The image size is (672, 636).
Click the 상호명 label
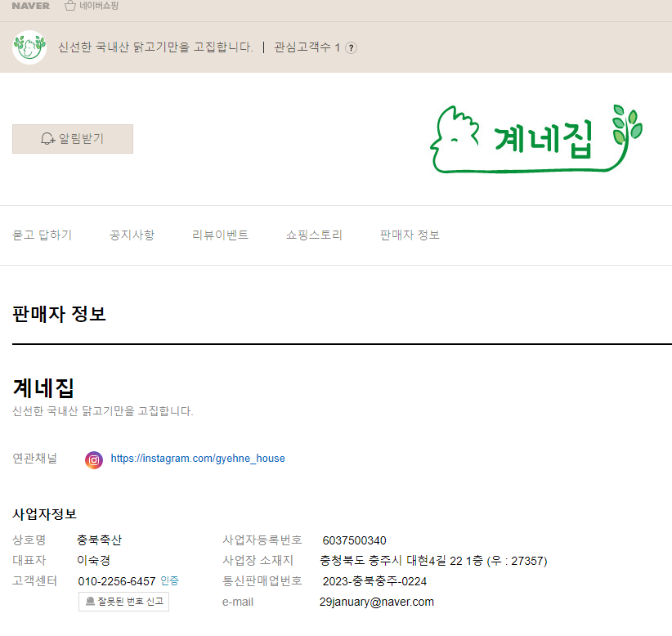29,540
